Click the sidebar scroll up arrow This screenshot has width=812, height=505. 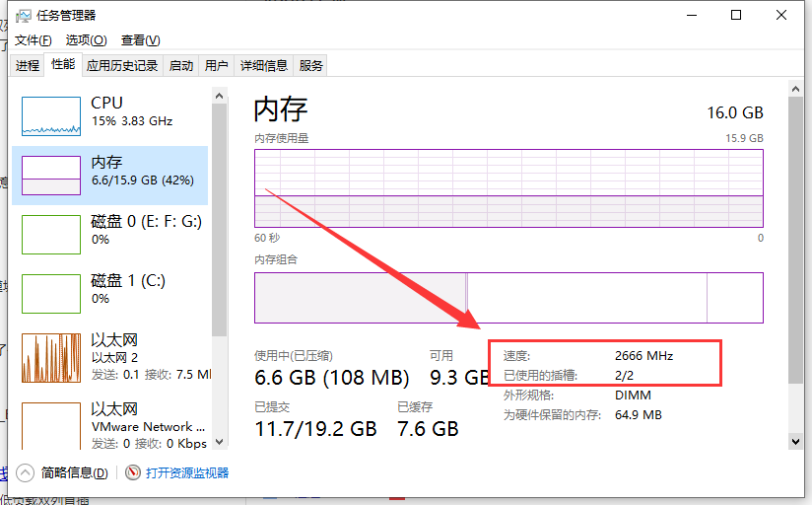coord(220,95)
